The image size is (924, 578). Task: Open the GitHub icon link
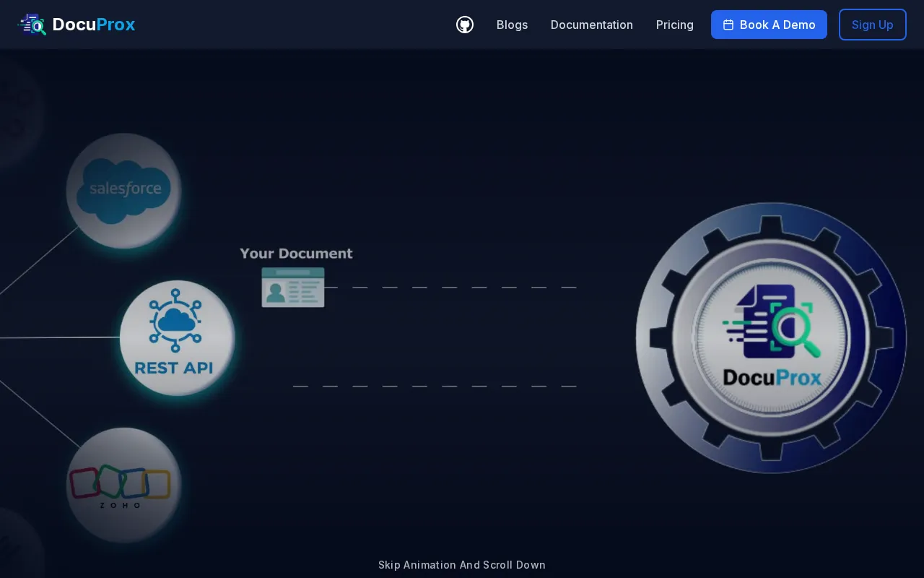(x=465, y=25)
